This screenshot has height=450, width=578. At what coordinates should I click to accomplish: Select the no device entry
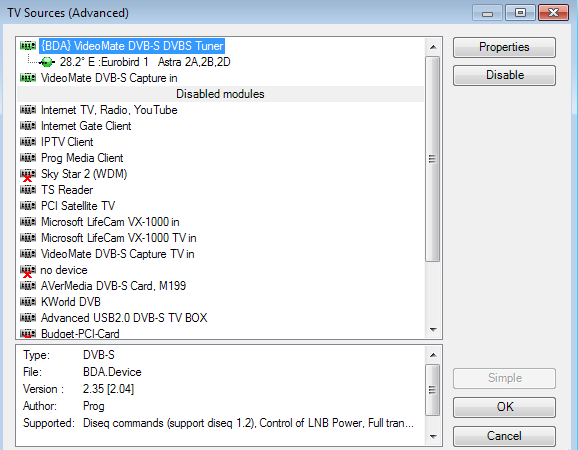point(64,270)
